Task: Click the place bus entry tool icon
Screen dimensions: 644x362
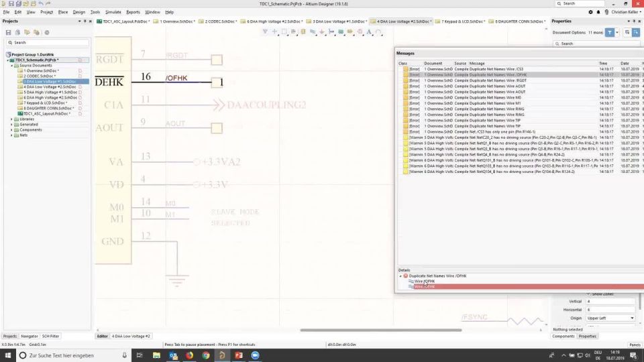Action: (331, 32)
